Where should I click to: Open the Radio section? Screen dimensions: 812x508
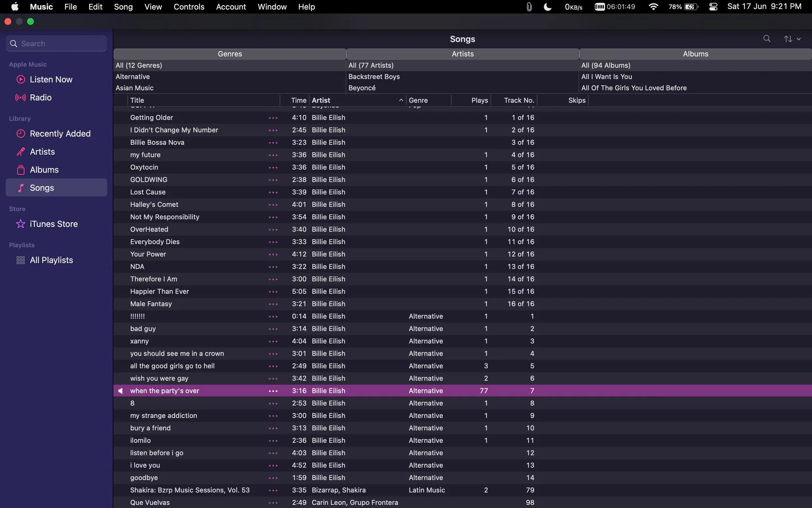[x=56, y=98]
